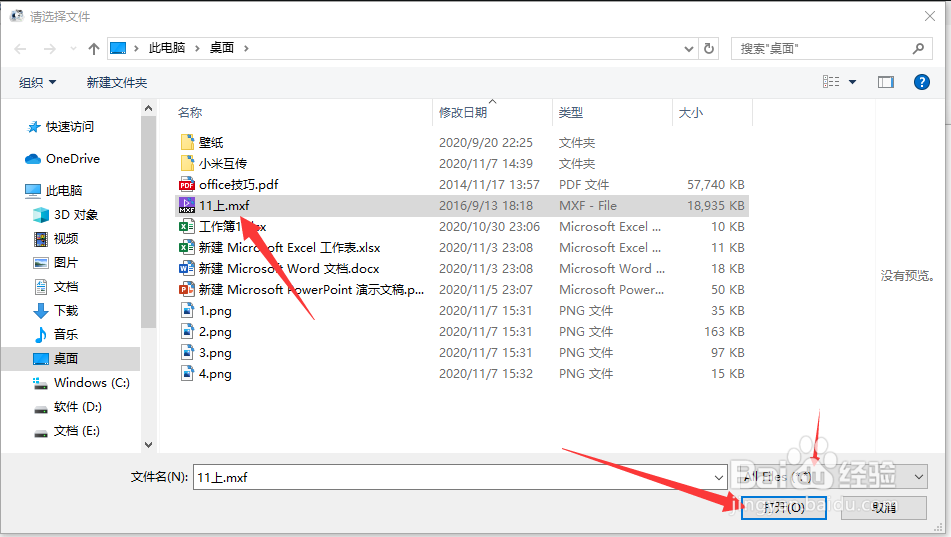Select the 3.png file
951x537 pixels.
215,353
